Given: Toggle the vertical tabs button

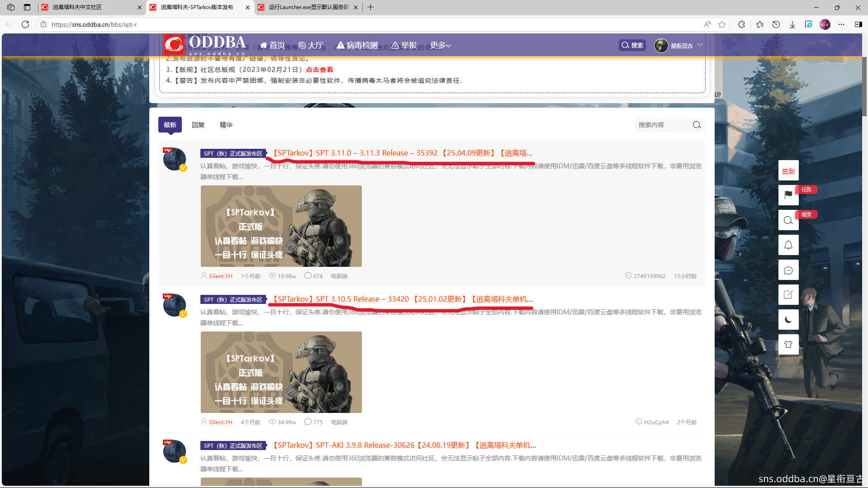Looking at the screenshot, I should coord(27,7).
